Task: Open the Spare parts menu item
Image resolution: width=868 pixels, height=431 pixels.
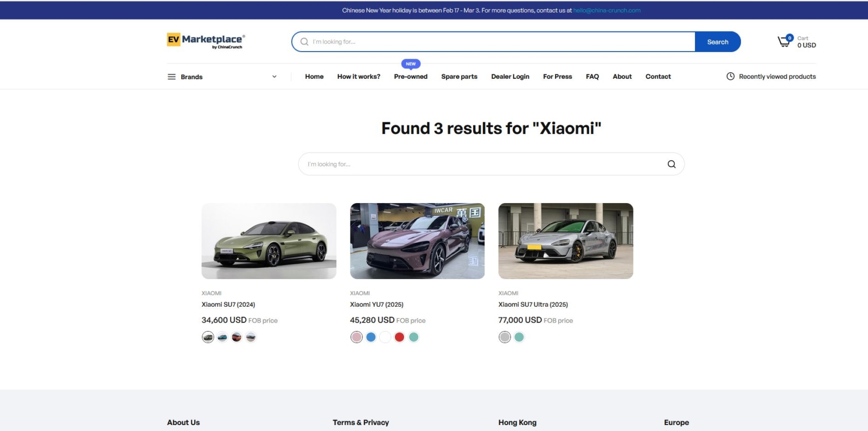Action: (x=459, y=77)
